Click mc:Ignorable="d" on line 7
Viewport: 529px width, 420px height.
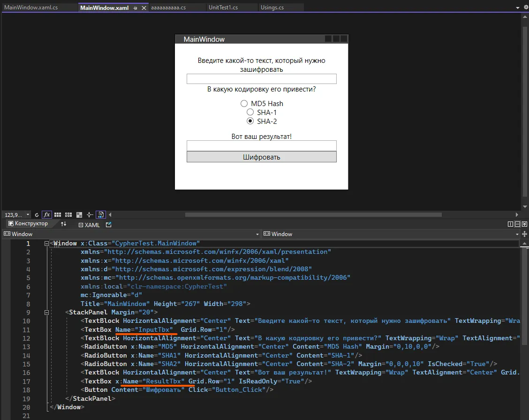point(111,295)
